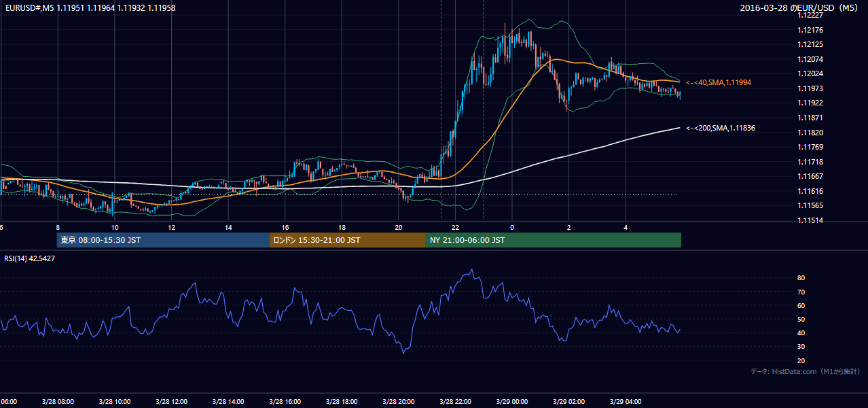The width and height of the screenshot is (868, 408).
Task: Click the 3/29 04:00 time label
Action: coord(626,401)
